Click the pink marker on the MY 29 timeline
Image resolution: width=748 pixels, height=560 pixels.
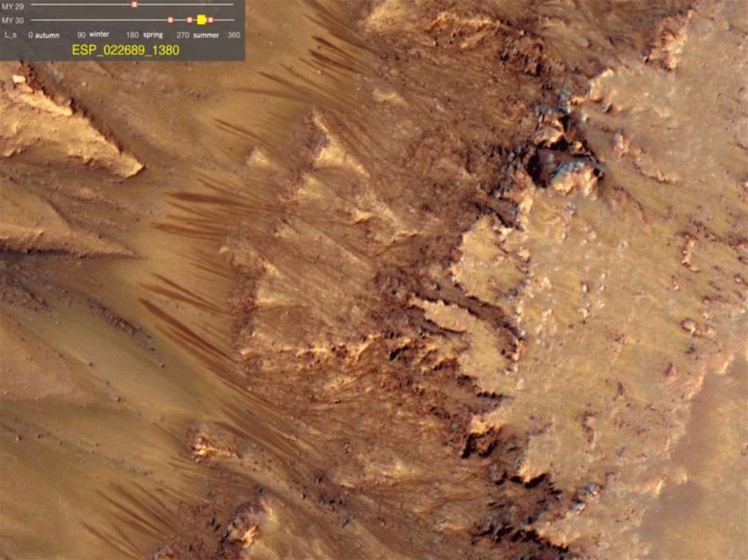pos(134,5)
